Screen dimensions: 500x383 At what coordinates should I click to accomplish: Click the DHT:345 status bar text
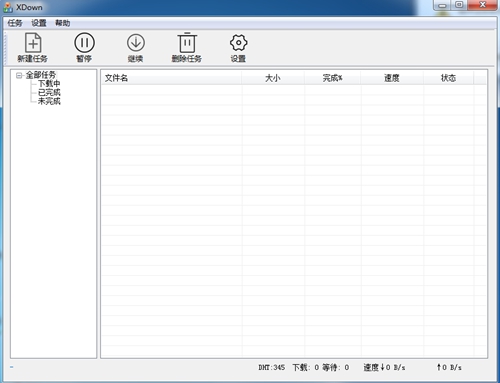pyautogui.click(x=272, y=367)
